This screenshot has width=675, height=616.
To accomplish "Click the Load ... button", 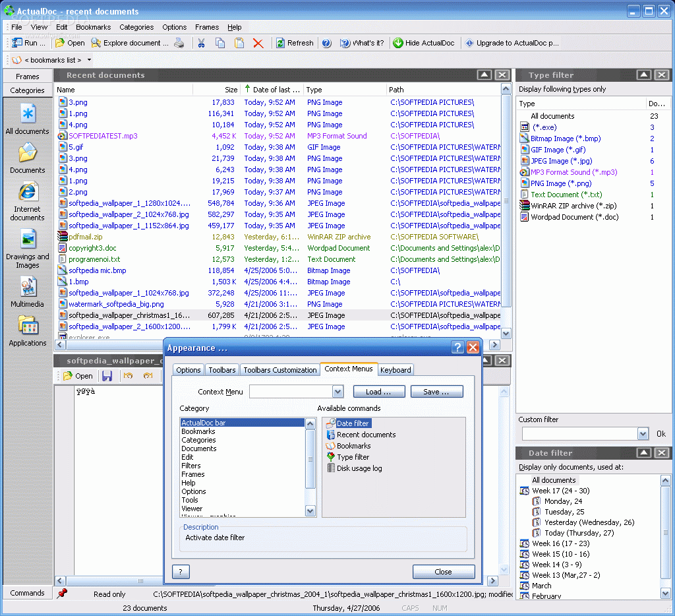I will point(379,392).
